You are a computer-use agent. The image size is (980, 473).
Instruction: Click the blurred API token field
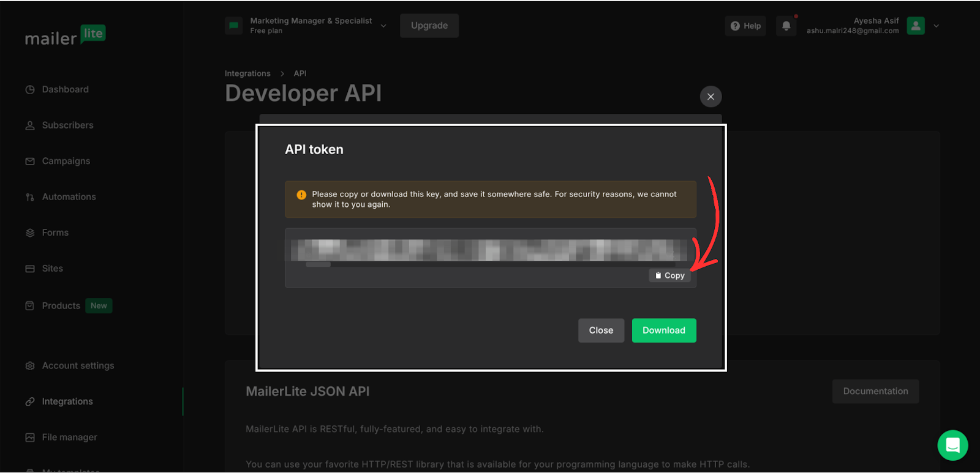[x=490, y=250]
